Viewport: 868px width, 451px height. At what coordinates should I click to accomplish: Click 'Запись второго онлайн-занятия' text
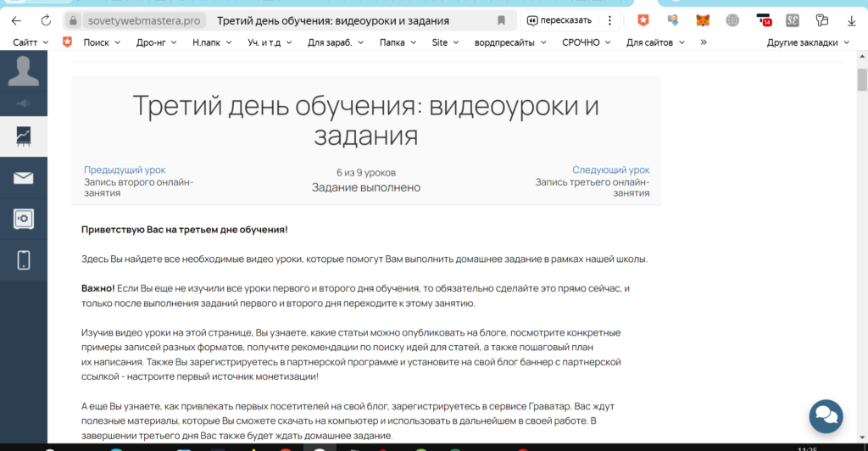138,187
